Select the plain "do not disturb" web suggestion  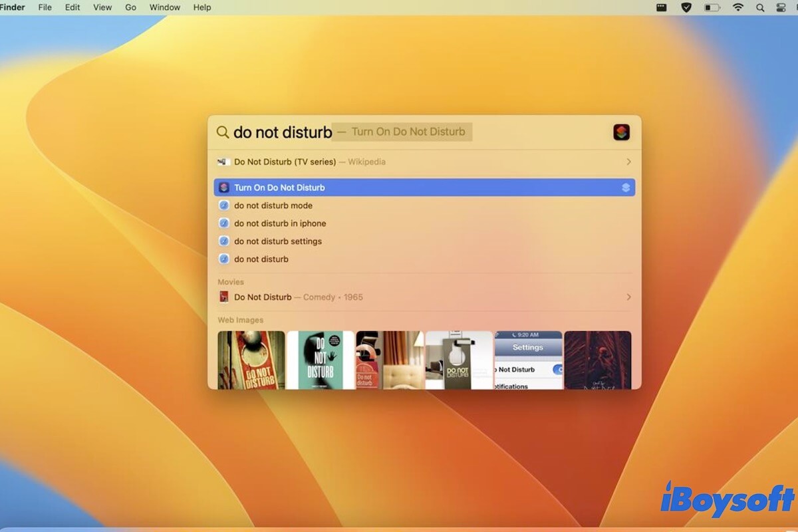tap(424, 259)
